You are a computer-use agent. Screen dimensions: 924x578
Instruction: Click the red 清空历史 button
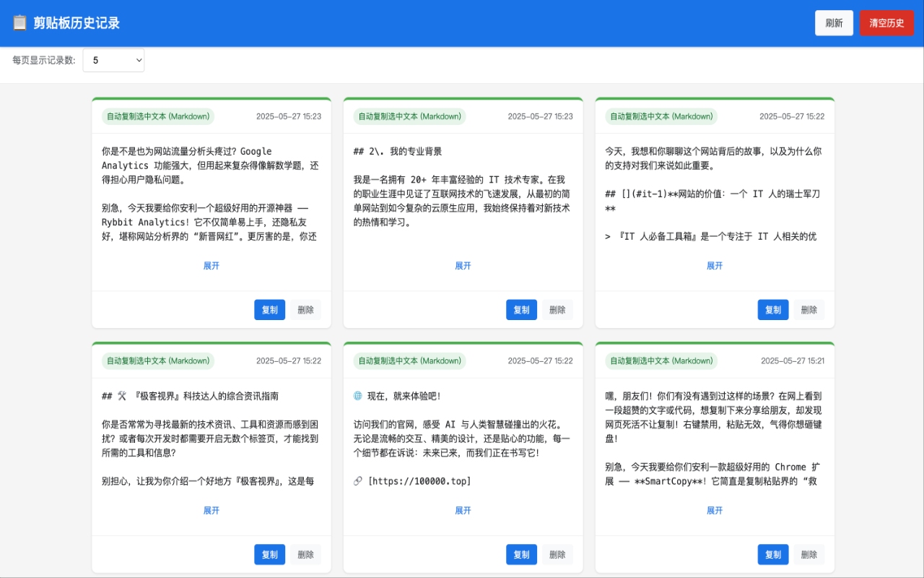click(886, 22)
